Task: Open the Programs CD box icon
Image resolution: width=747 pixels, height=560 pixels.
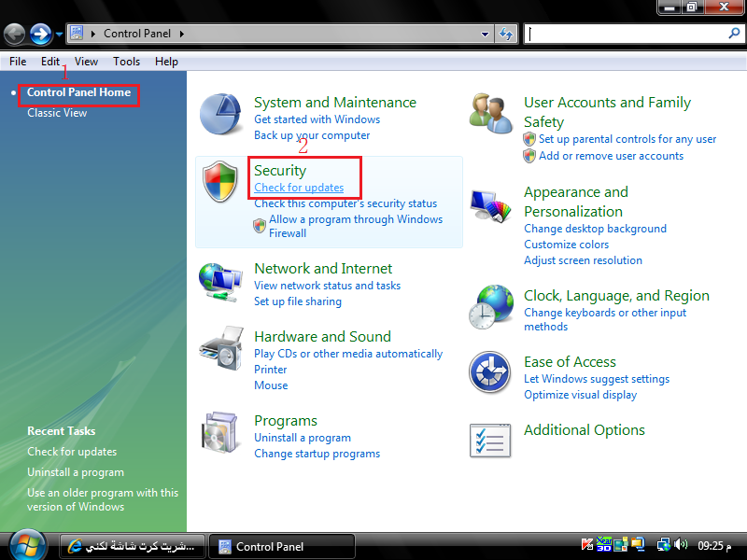Action: tap(219, 432)
